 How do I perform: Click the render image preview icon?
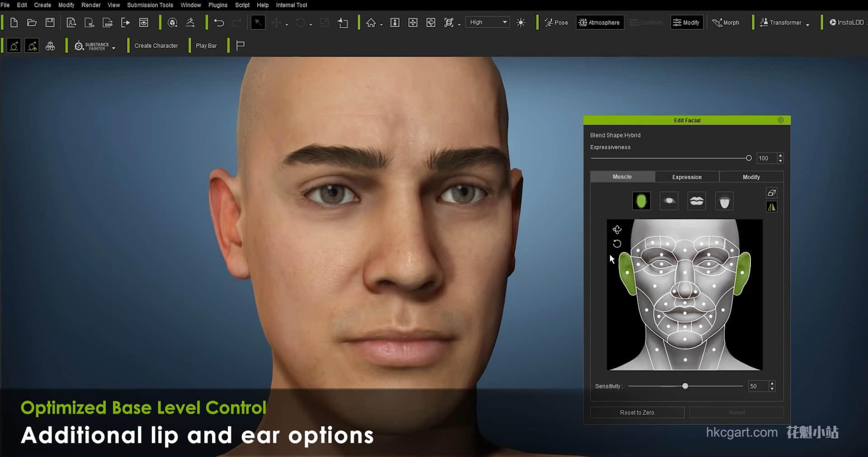tap(143, 22)
